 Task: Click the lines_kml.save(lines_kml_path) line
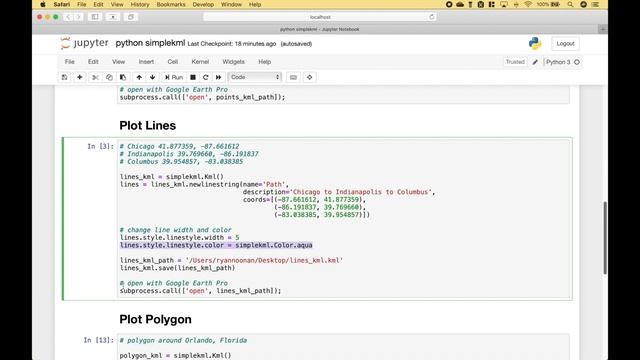click(x=177, y=268)
